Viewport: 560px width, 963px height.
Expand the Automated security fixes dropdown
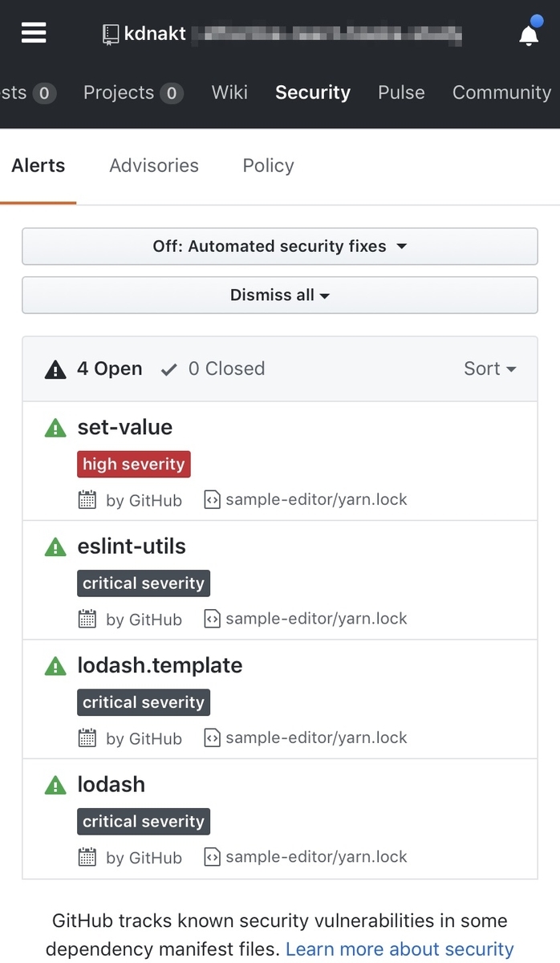coord(279,246)
